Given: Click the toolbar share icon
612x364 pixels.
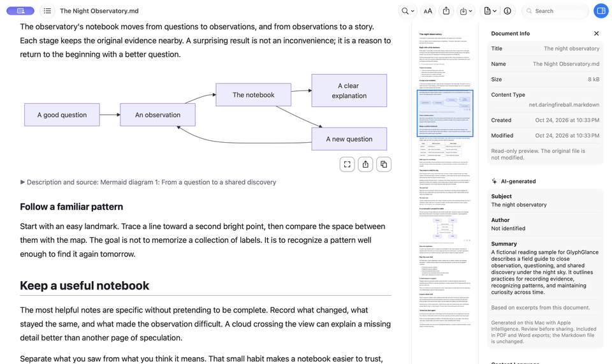Looking at the screenshot, I should coord(446,11).
